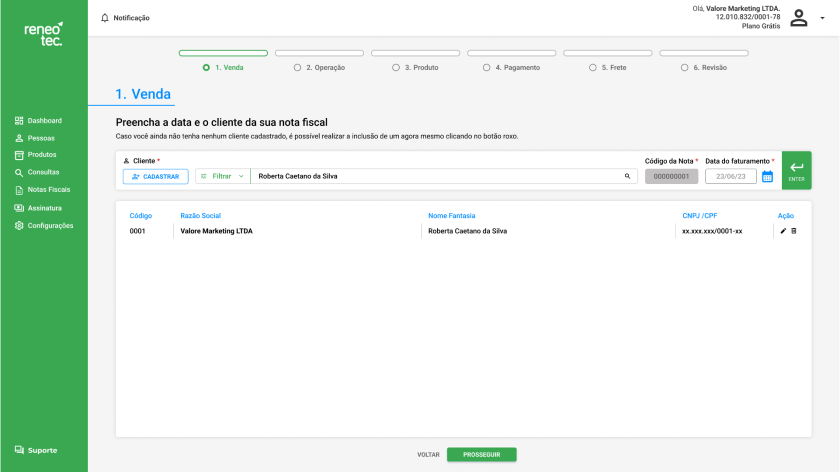Go to Notas Fiscais in sidebar
The image size is (840, 472).
click(x=49, y=190)
